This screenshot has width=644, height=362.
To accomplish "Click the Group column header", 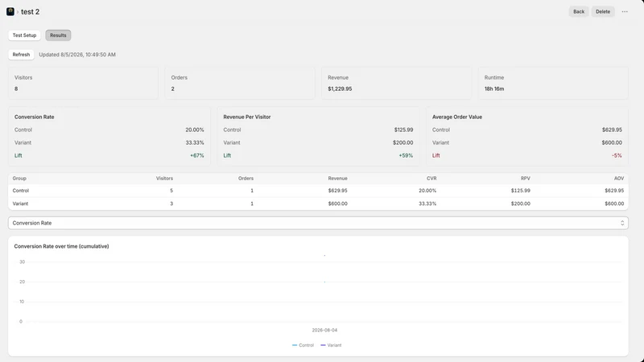I will 19,179.
